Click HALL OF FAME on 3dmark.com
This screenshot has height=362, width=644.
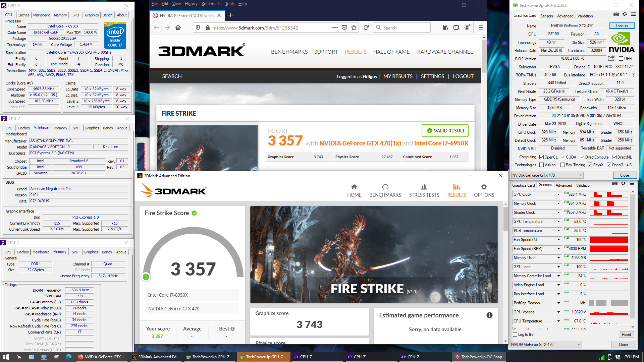click(x=391, y=52)
